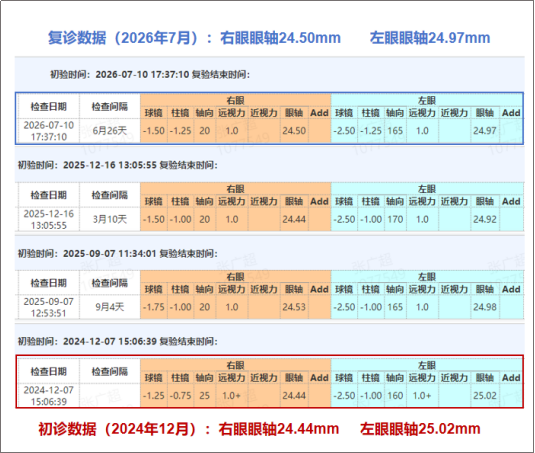Select right-eye cylinder -1.25 in 2026-07-10 row

tap(180, 131)
